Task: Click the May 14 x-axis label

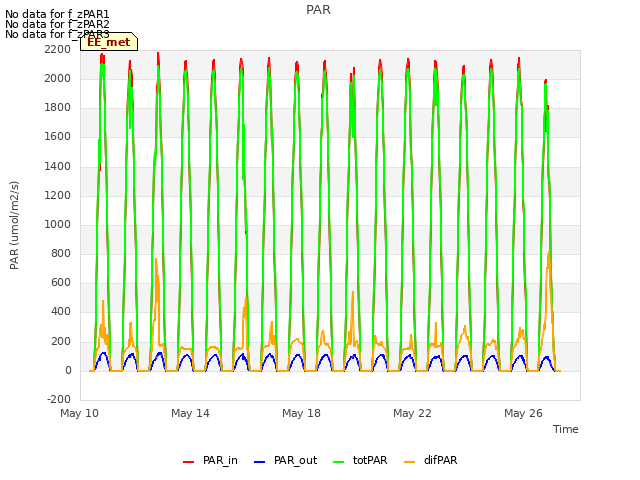Action: pos(191,413)
